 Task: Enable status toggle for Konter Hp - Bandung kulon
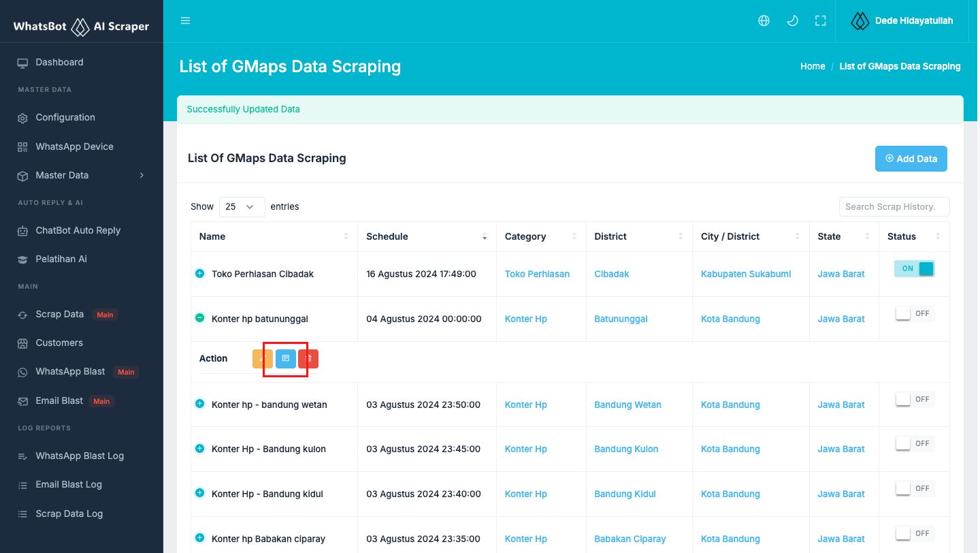click(914, 443)
